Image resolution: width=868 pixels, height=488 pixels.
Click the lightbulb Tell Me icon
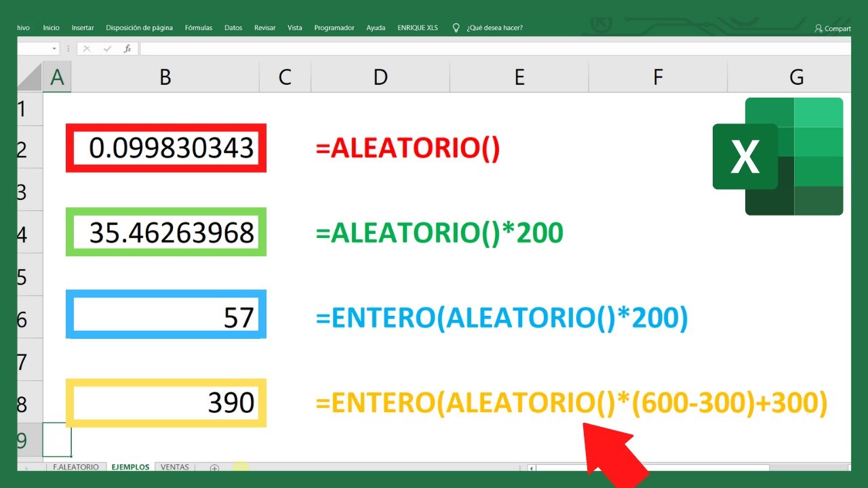[x=456, y=28]
